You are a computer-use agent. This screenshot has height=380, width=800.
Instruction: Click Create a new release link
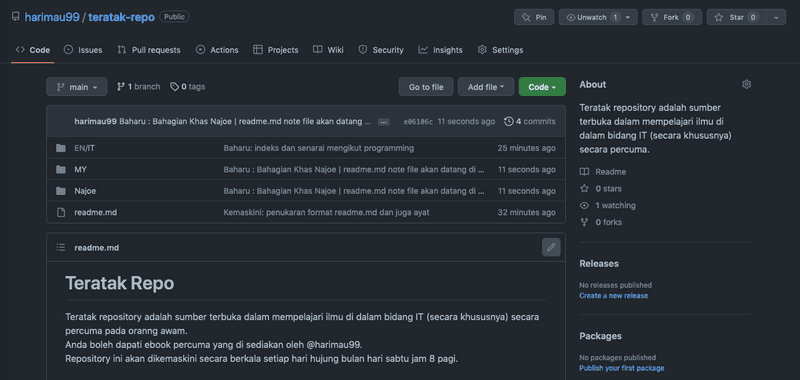click(613, 296)
